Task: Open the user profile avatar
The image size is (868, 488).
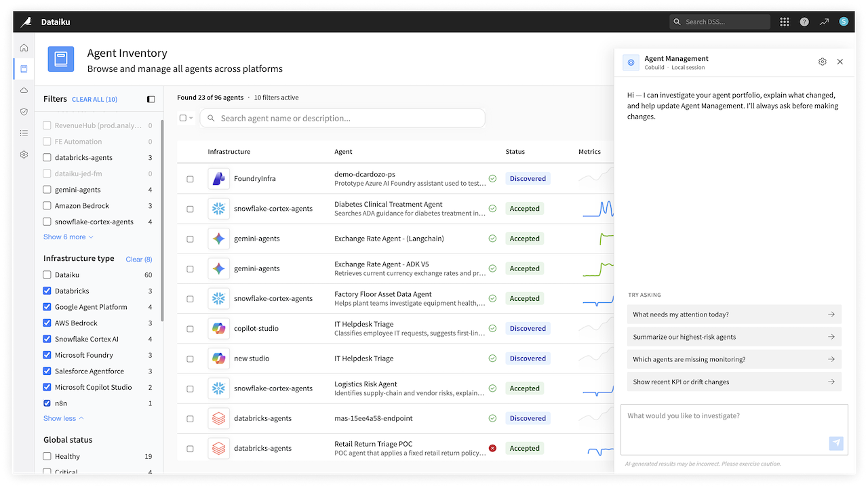Action: click(844, 22)
